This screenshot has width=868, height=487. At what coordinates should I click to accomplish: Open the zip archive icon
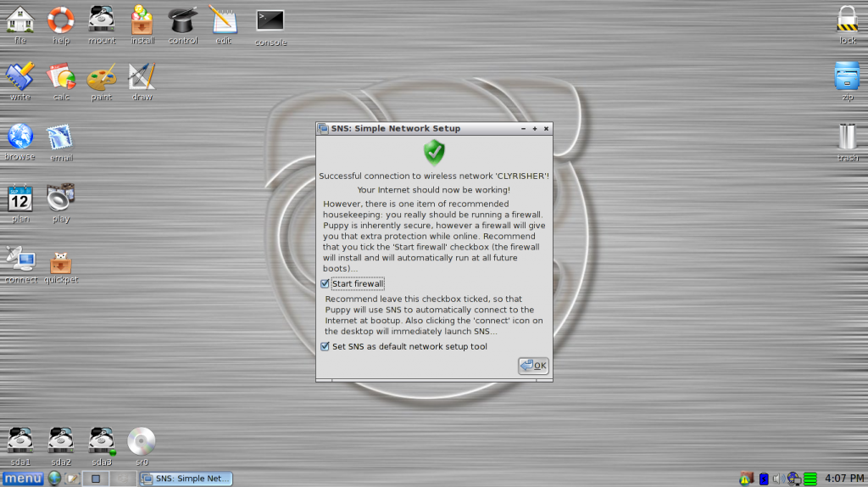point(847,76)
